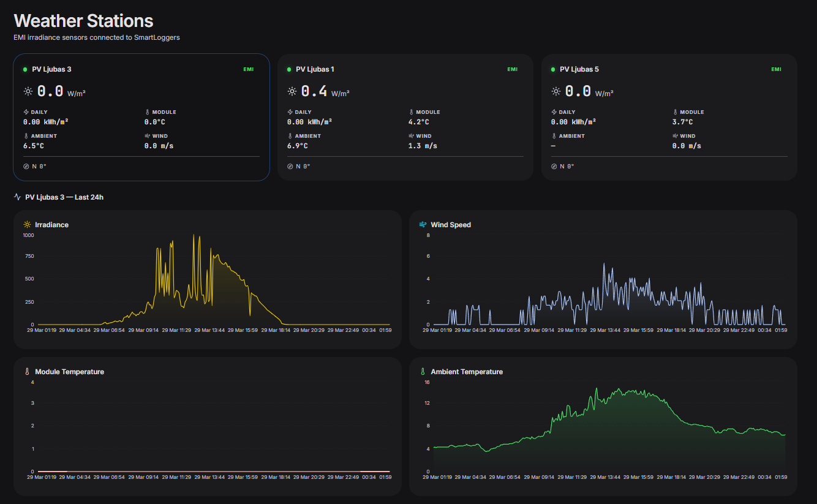Click the wind icon in PV Ljubas 1 card
Screen dimensions: 817x504
(411, 136)
